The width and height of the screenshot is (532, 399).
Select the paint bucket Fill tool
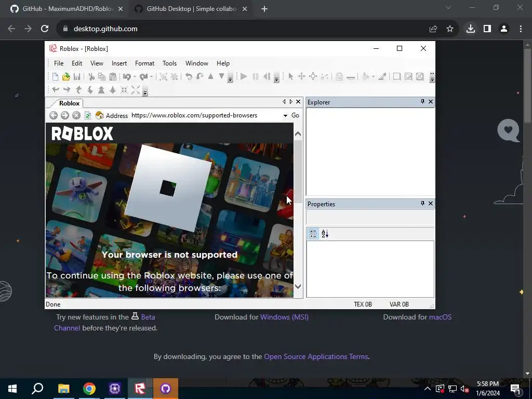(365, 77)
